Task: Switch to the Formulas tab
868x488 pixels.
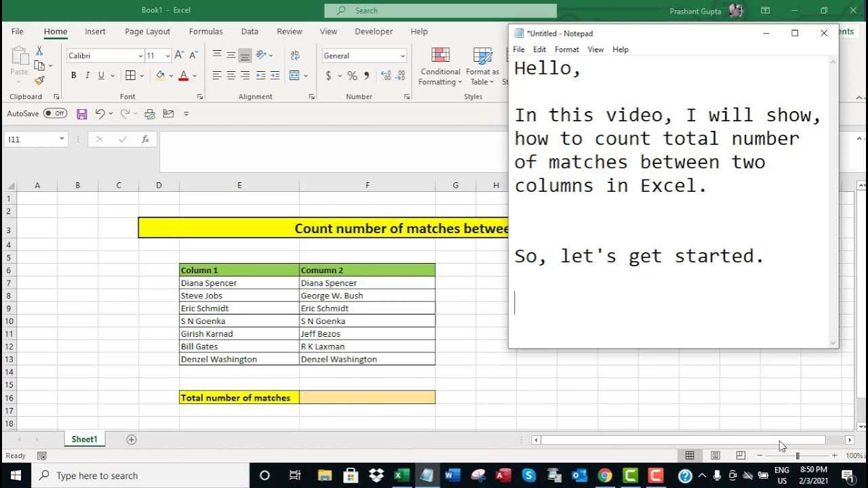Action: click(205, 31)
